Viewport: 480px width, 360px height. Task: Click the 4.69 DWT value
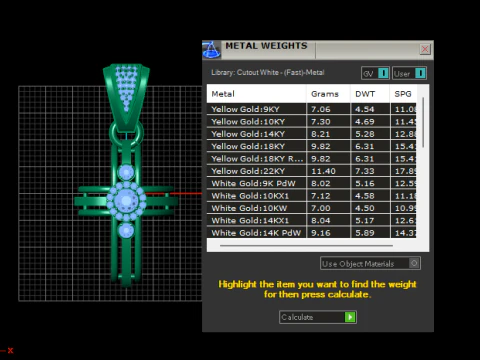[365, 121]
